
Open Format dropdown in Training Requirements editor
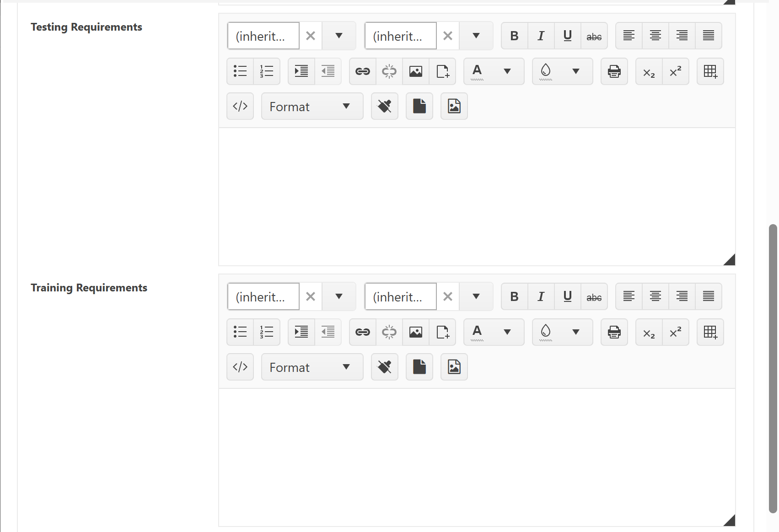pos(312,367)
